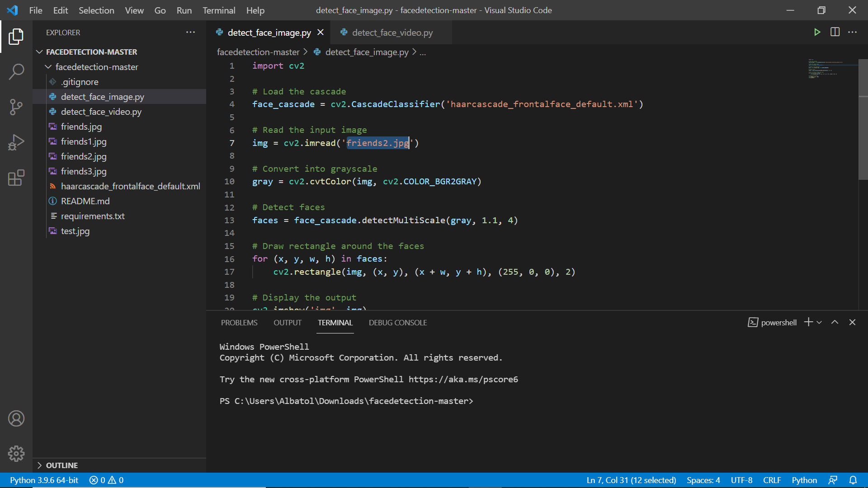Open Source Control view
Image resolution: width=868 pixels, height=488 pixels.
16,107
